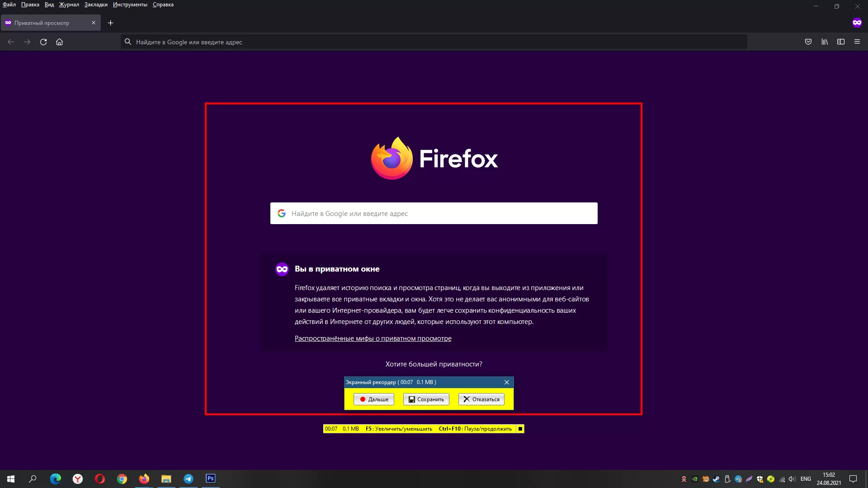Go back to the previous page

(x=11, y=42)
